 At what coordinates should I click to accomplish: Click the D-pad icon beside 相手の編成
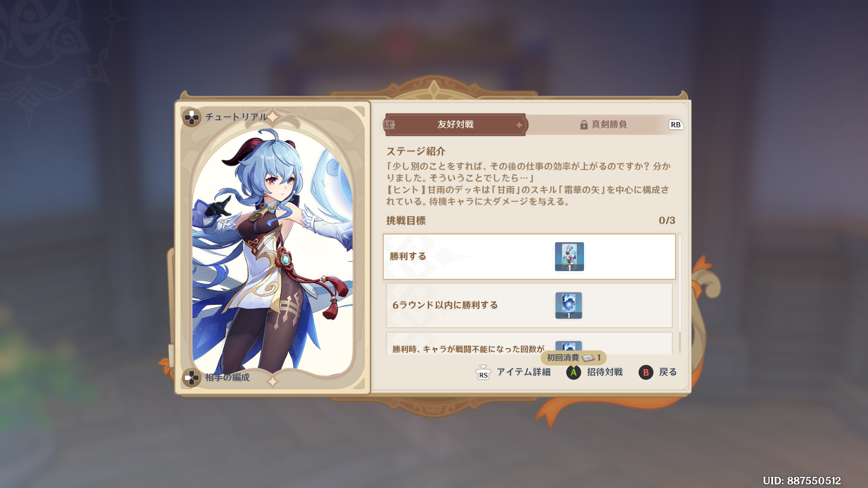(x=192, y=378)
